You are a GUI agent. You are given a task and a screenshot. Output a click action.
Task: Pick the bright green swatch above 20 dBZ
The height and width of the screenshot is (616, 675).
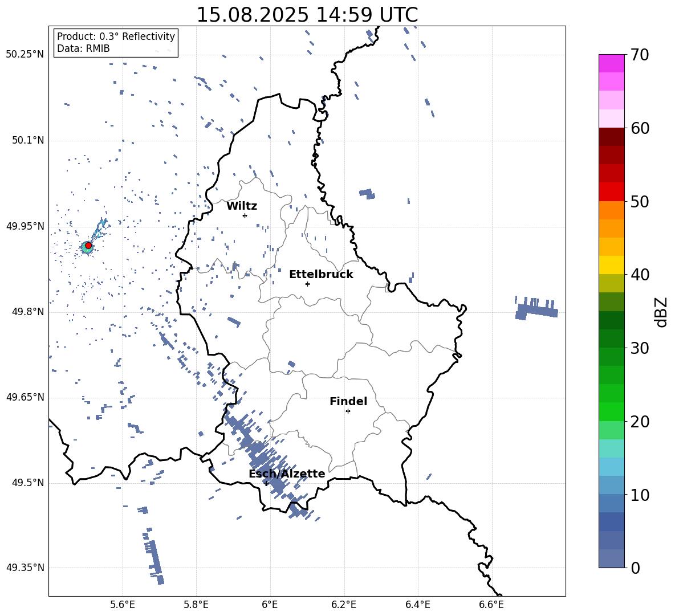click(x=611, y=411)
